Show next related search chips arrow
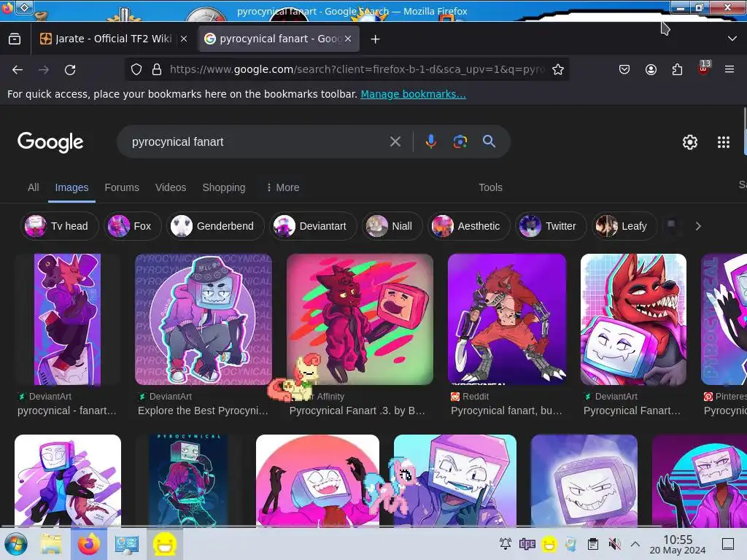The height and width of the screenshot is (560, 747). point(698,226)
